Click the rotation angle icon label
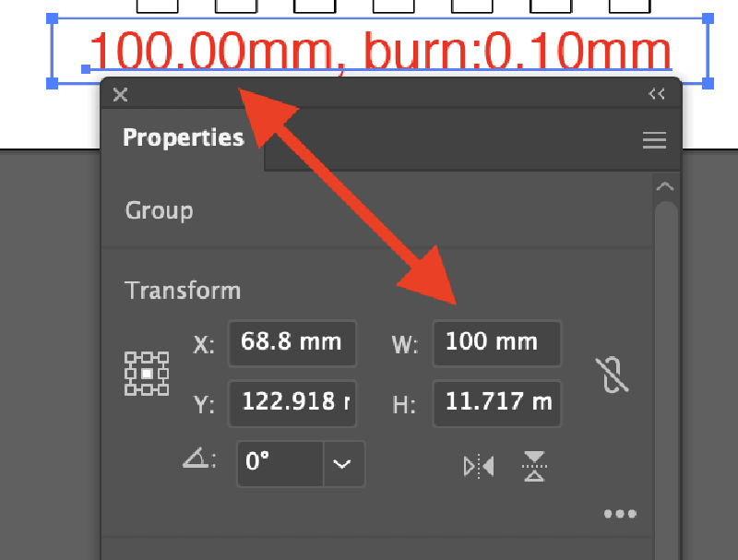 (x=199, y=458)
